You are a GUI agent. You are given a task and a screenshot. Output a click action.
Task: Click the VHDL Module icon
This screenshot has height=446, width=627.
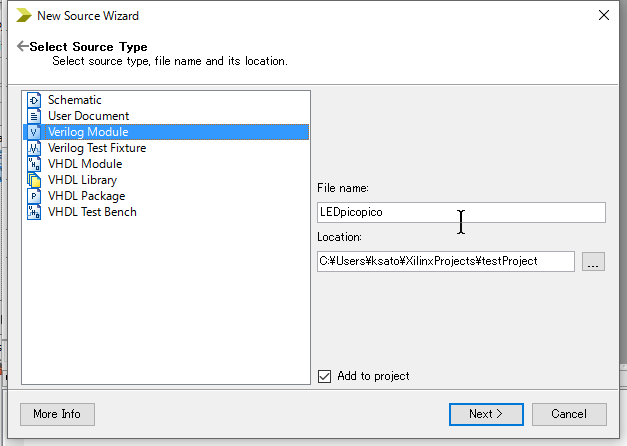coord(34,164)
